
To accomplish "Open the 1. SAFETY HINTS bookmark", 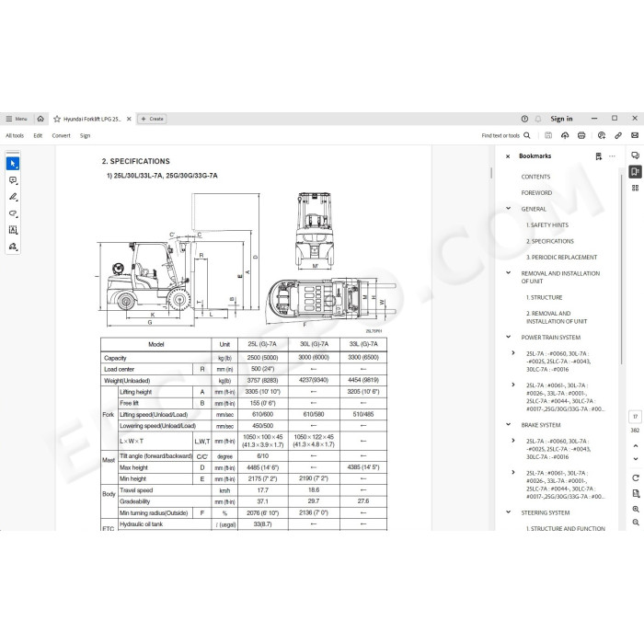I will [x=547, y=225].
